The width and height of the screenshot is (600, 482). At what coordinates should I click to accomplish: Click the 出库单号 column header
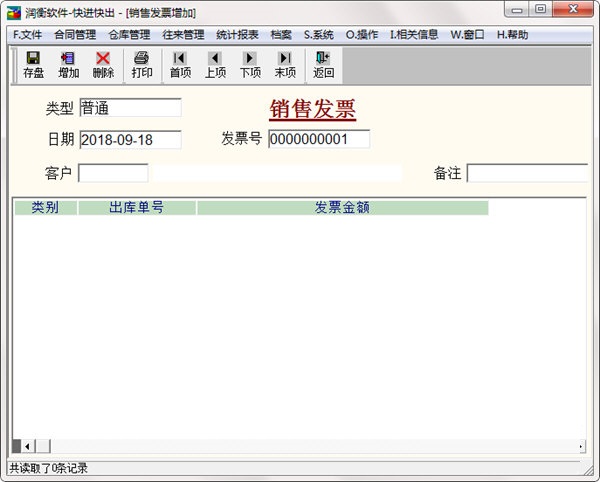137,208
